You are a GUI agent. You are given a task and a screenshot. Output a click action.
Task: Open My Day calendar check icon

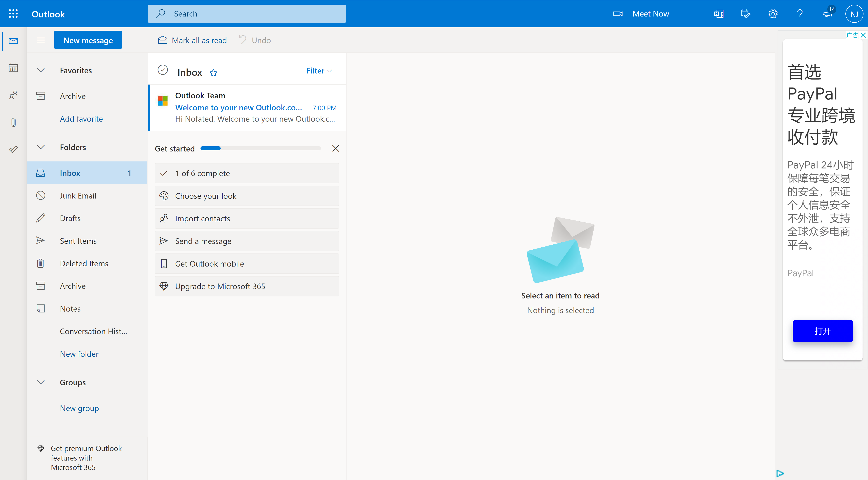746,14
